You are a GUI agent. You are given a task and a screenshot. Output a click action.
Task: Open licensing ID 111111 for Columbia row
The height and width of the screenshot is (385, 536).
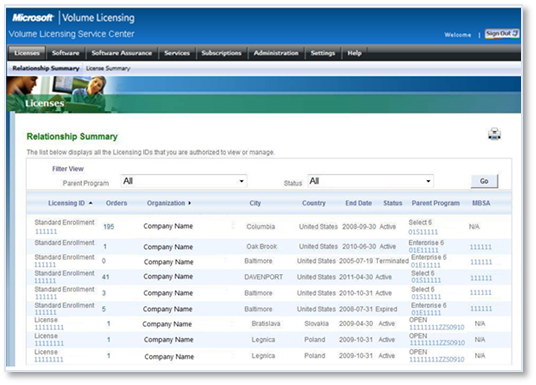tap(46, 231)
